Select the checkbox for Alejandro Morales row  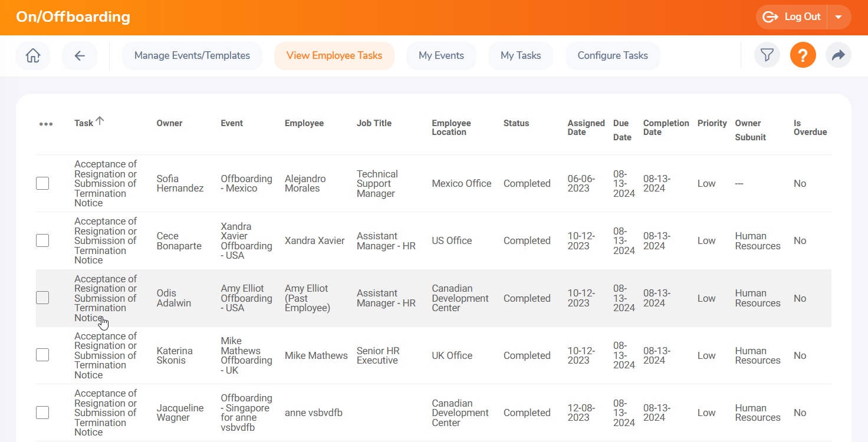42,183
